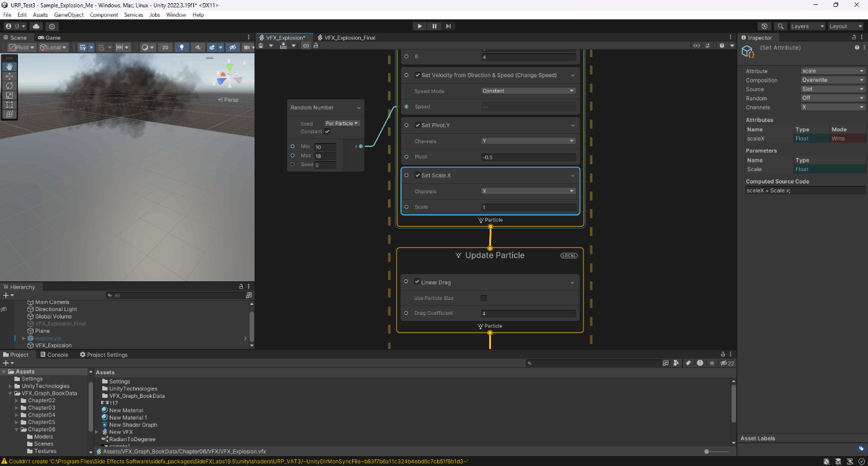Click the Compile VFX graph icon
The image size is (868, 466).
(x=283, y=46)
